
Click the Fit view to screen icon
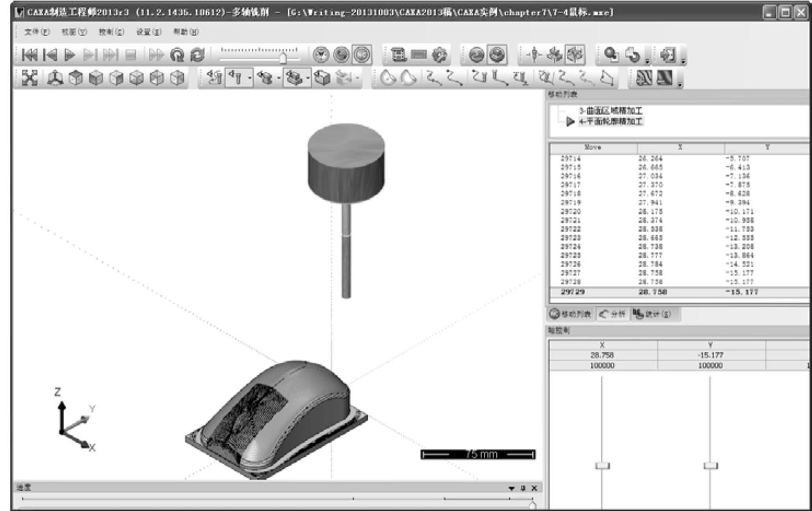30,78
